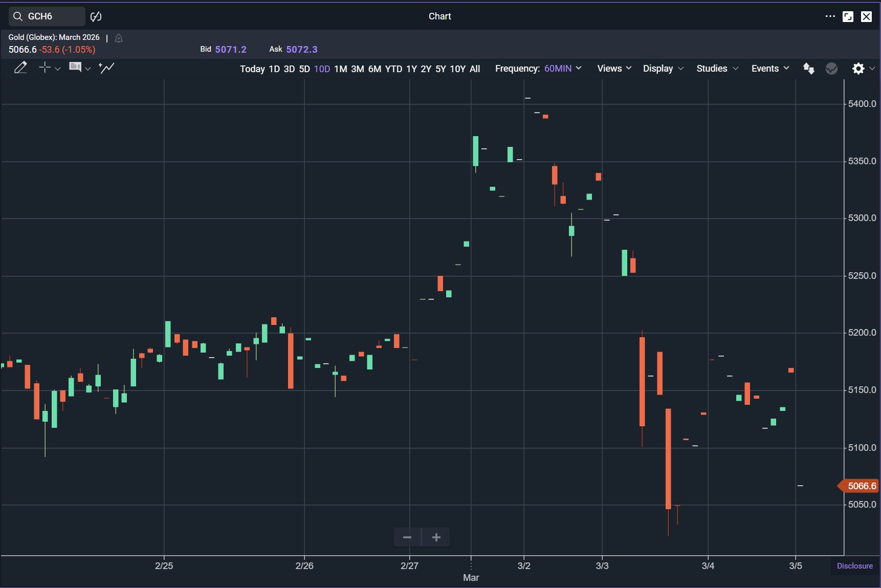Open the Disclosure link

(854, 566)
